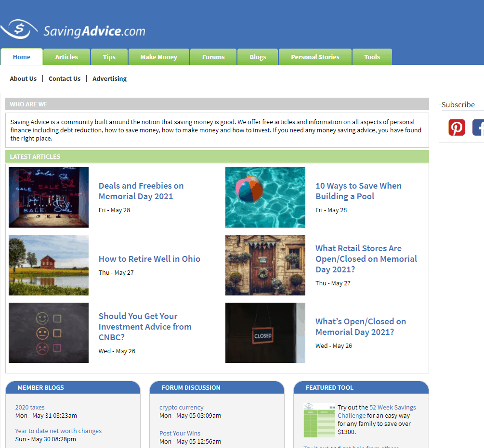Open 10 Ways to Save When Building a Pool
The height and width of the screenshot is (448, 484).
[358, 191]
